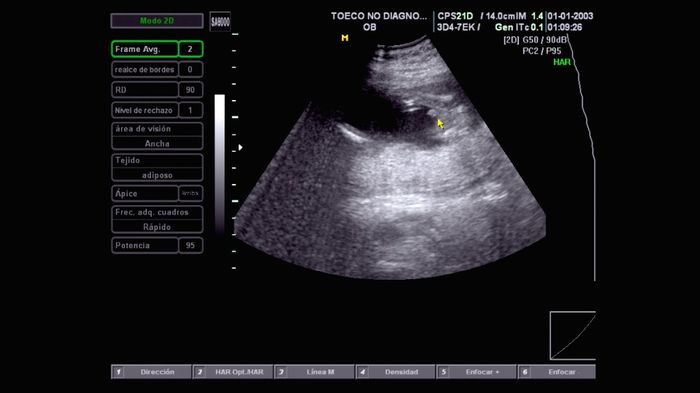Select the RD parameter

pos(145,90)
